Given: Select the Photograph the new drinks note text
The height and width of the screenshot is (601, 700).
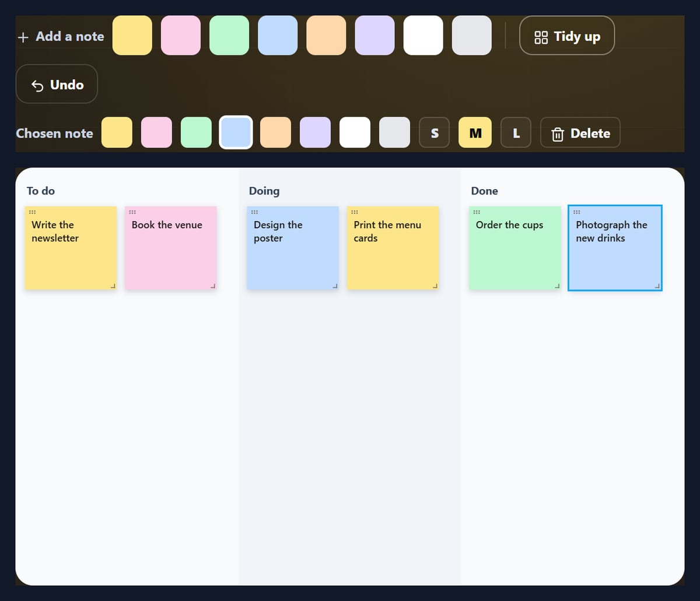Looking at the screenshot, I should [x=611, y=232].
